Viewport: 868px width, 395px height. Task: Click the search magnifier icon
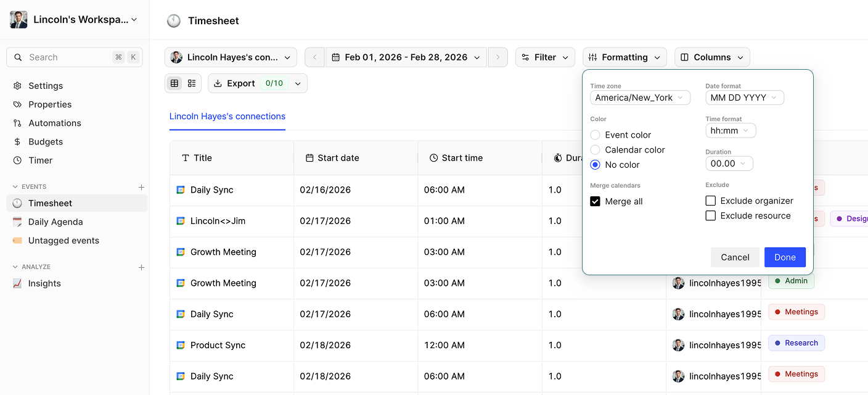pyautogui.click(x=18, y=57)
